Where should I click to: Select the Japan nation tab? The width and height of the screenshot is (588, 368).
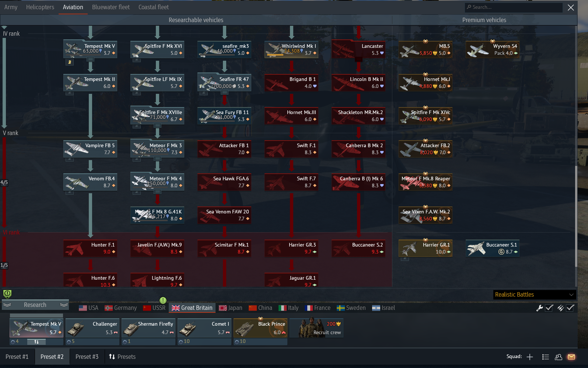231,308
